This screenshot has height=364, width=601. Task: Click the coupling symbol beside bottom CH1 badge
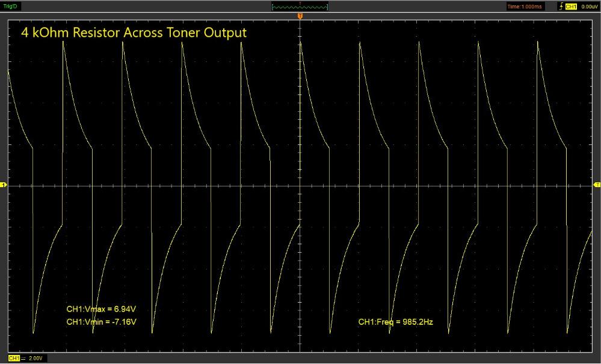point(23,358)
